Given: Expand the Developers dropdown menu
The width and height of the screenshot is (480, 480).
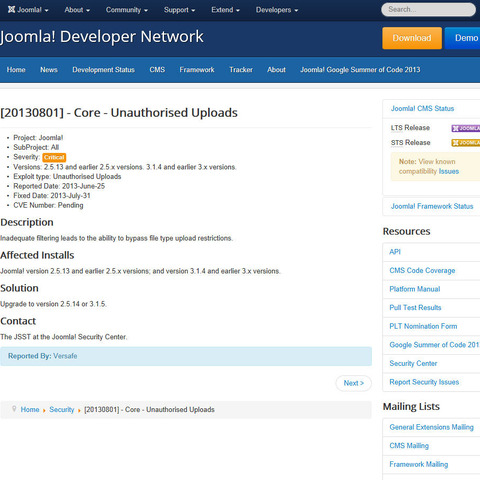Looking at the screenshot, I should [277, 10].
